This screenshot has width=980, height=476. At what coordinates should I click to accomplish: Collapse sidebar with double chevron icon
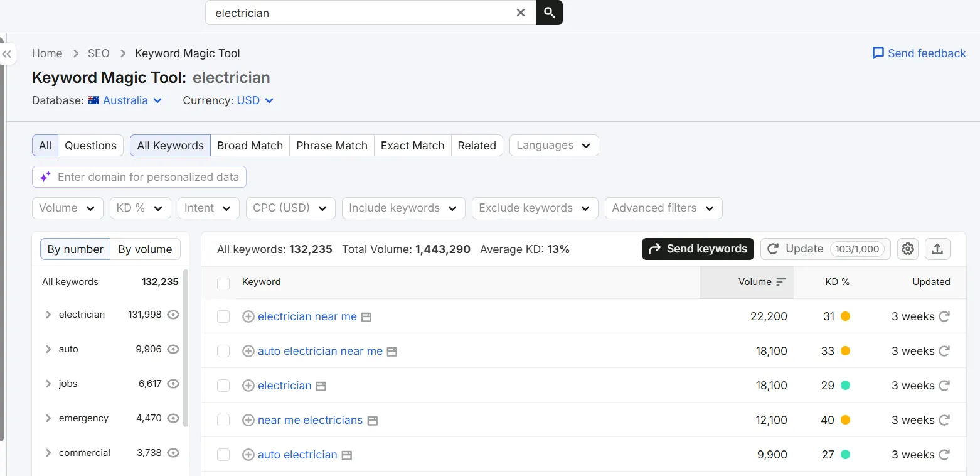click(7, 54)
